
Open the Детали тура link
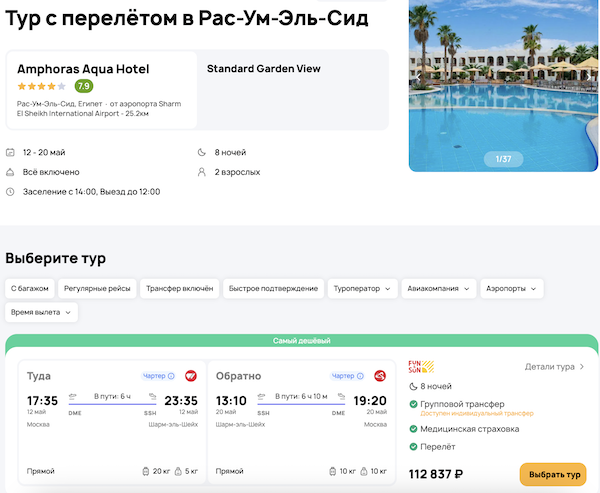click(x=554, y=367)
